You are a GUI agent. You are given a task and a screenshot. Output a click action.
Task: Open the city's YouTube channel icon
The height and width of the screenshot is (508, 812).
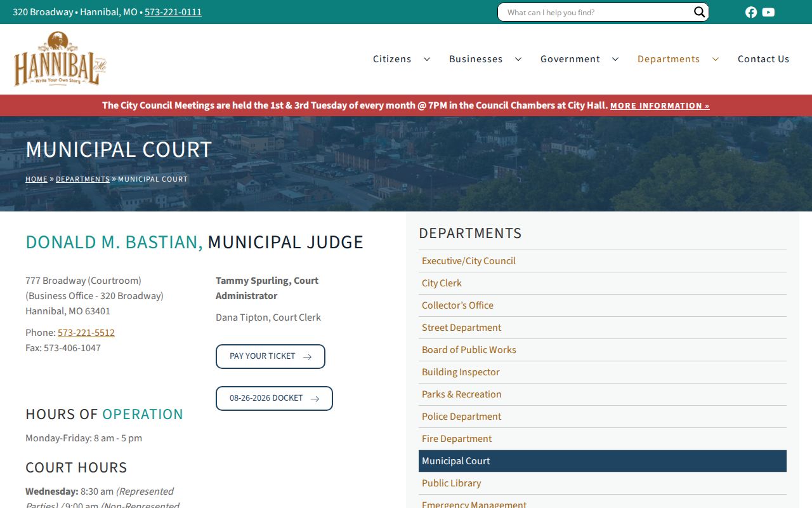(x=768, y=12)
